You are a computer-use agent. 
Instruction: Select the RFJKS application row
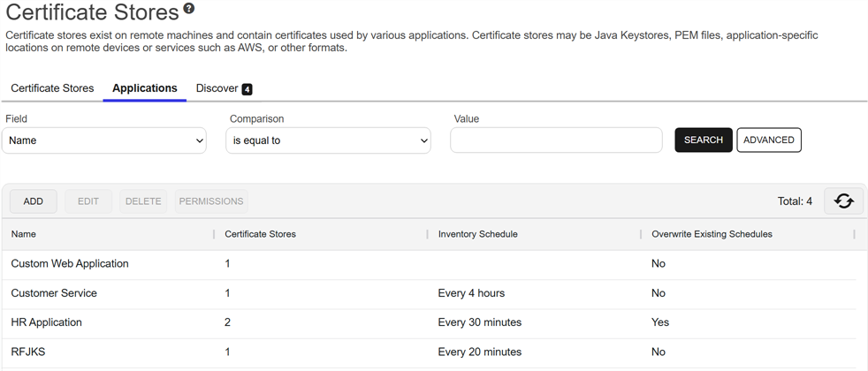28,352
